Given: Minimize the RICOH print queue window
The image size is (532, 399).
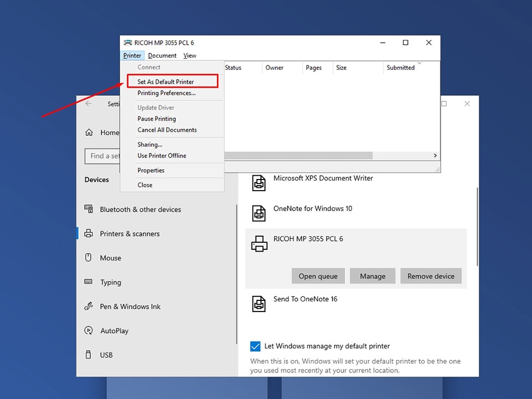Looking at the screenshot, I should click(x=383, y=43).
